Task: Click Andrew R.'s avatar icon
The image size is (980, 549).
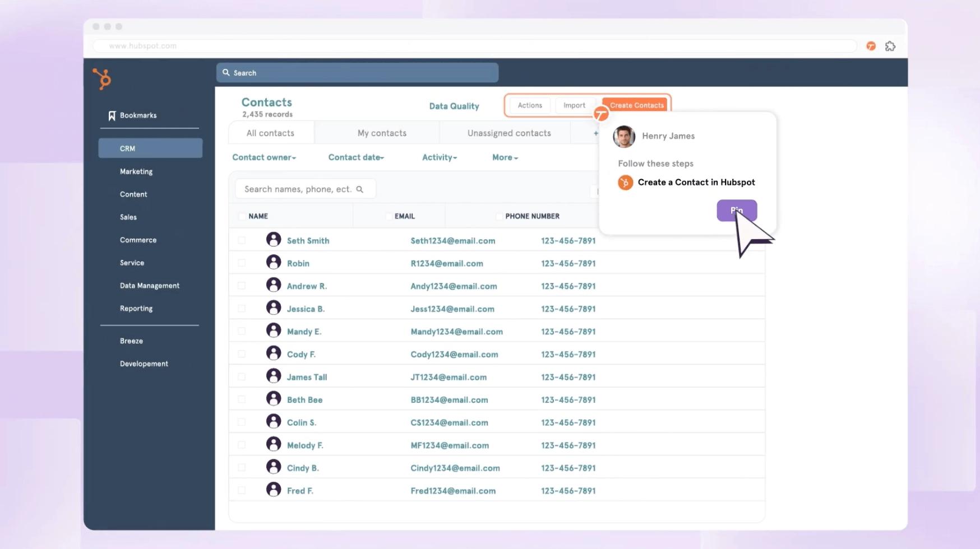Action: coord(274,285)
